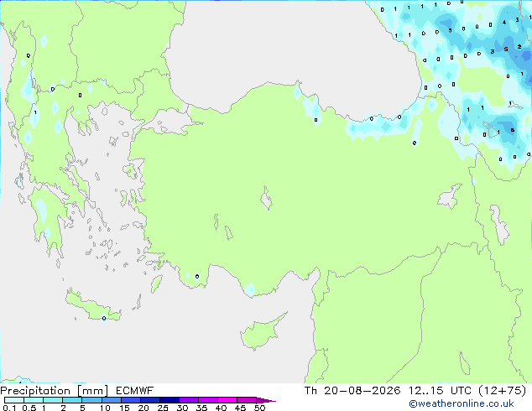Click the forecast date Th 20-08-2026 text
532x411 pixels.
[x=352, y=391]
